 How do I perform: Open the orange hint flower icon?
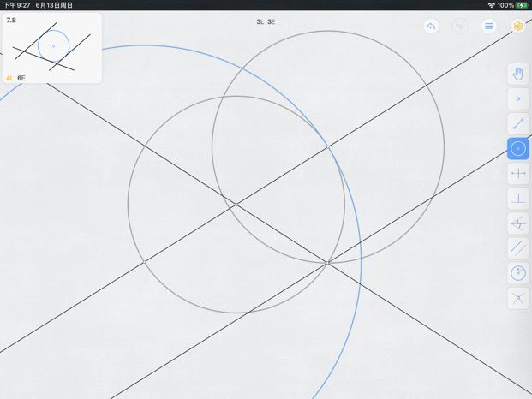click(518, 26)
